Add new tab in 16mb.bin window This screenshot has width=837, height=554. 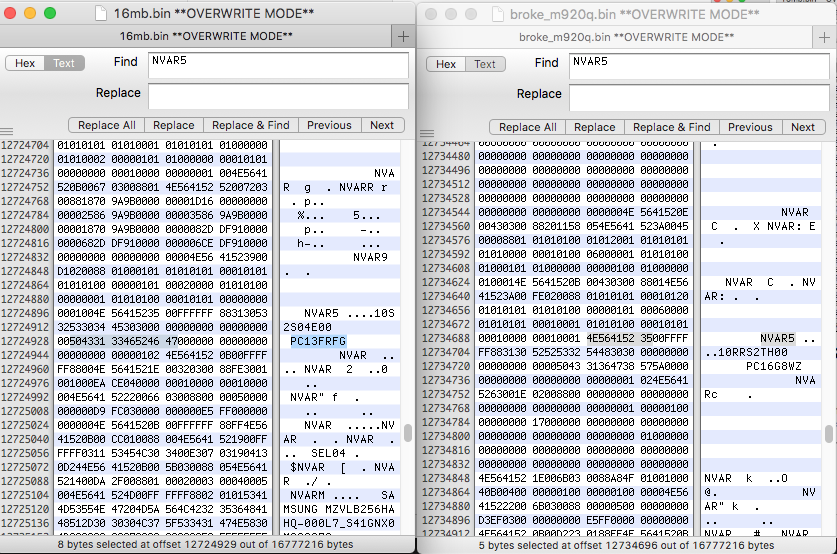tap(403, 36)
